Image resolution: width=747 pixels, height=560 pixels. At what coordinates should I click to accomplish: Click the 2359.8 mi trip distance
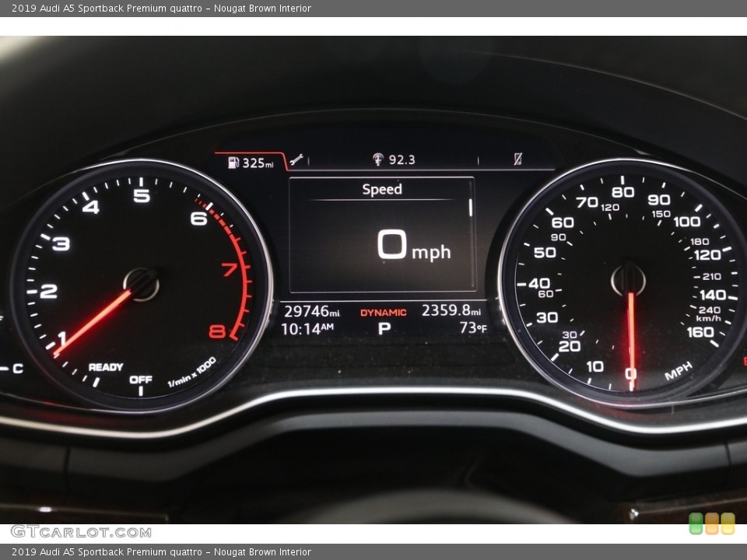click(x=451, y=310)
